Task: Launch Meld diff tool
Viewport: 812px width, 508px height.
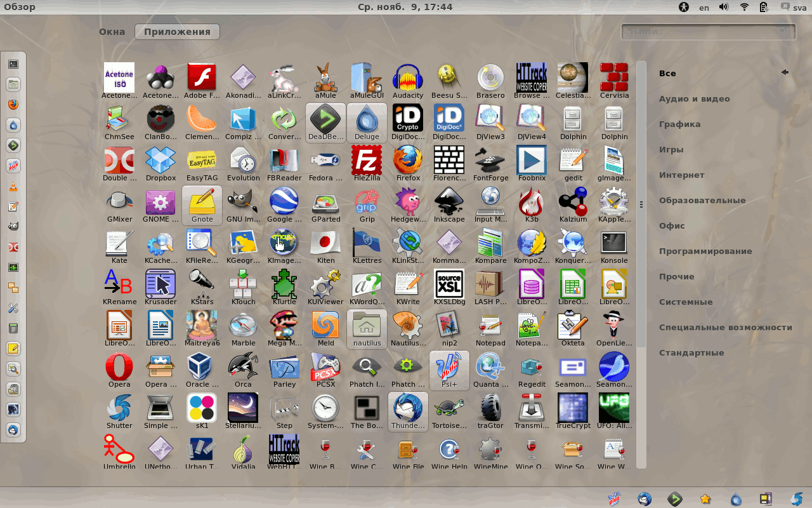Action: (x=325, y=329)
